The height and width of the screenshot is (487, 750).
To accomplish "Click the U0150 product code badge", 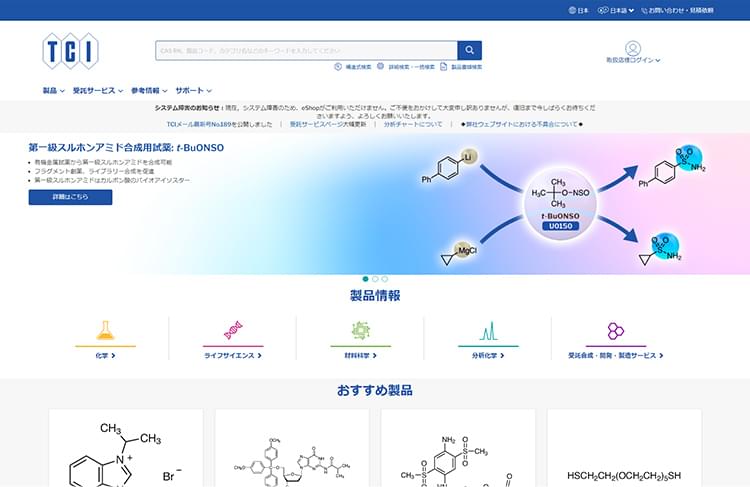I will coord(560,226).
